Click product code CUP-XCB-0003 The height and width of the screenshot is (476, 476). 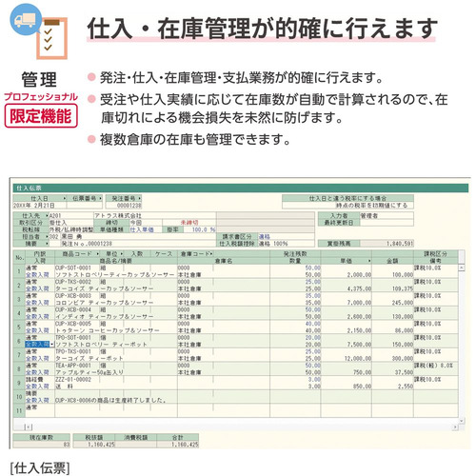[73, 296]
